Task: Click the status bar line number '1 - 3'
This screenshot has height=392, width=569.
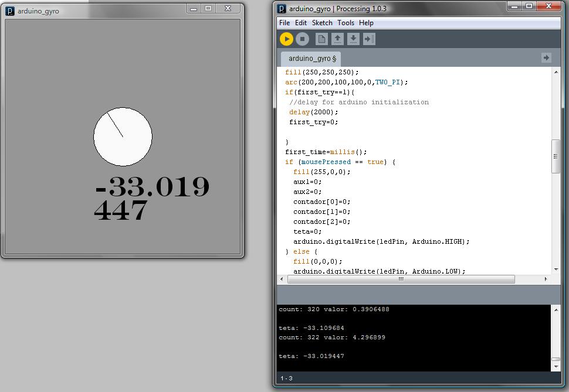Action: 286,378
